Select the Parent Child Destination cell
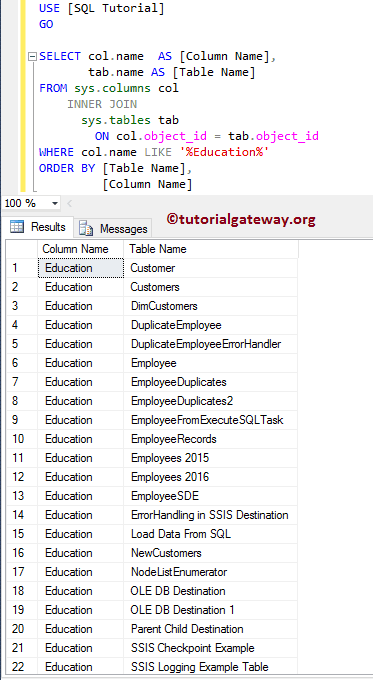The height and width of the screenshot is (680, 373). [x=211, y=629]
